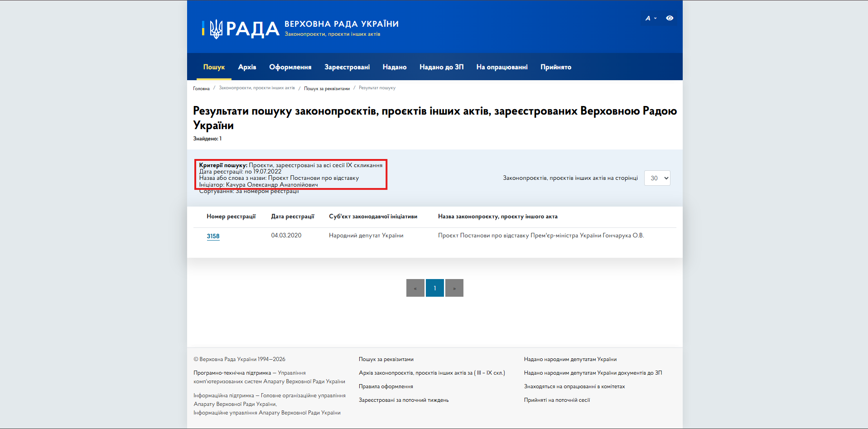Open the Пошук tab
Viewport: 868px width, 429px height.
(214, 67)
